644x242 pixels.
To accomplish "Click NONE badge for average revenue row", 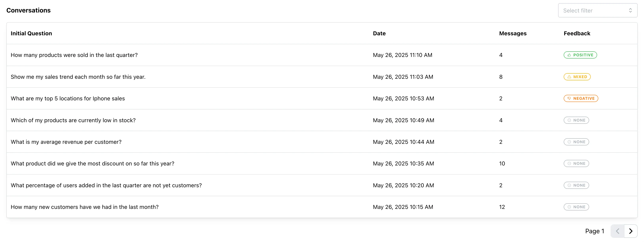I will click(576, 142).
